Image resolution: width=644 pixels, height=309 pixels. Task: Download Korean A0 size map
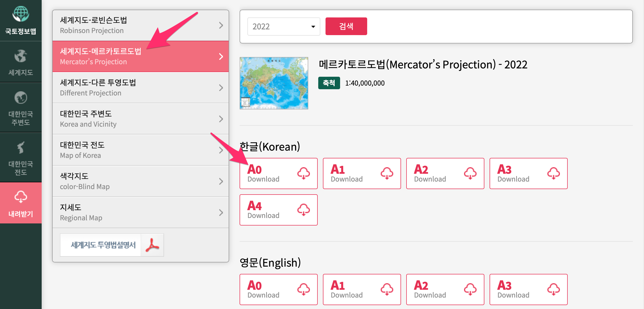[278, 173]
